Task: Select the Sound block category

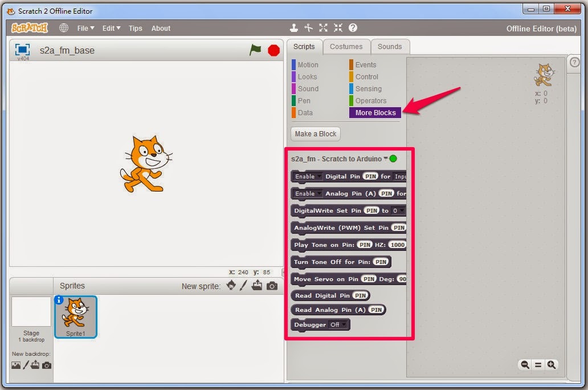Action: click(308, 88)
